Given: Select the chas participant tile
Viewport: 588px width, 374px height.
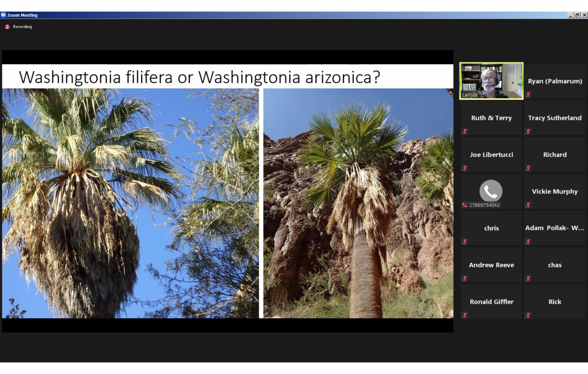Looking at the screenshot, I should (555, 265).
